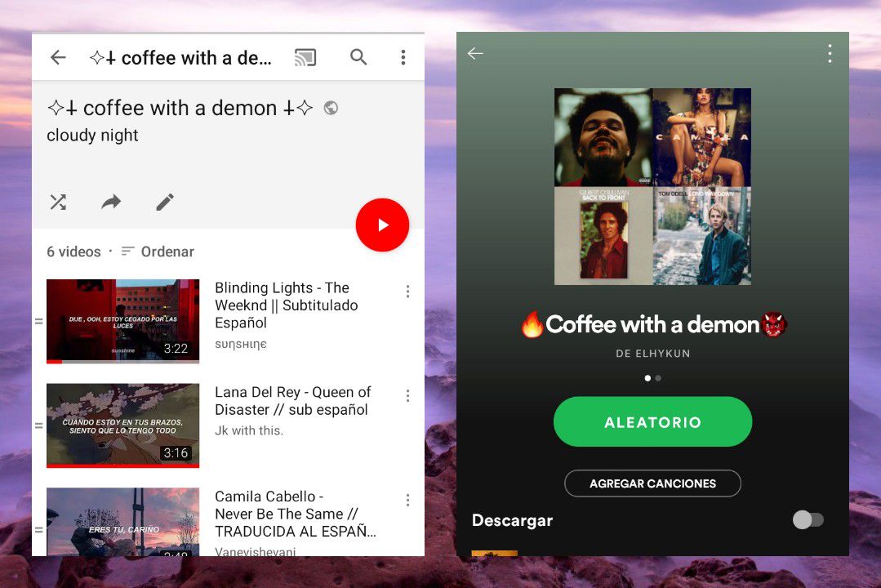Open Lana Del Rey Queen of Disaster thumbnail
Image resolution: width=881 pixels, height=588 pixels.
tap(123, 425)
